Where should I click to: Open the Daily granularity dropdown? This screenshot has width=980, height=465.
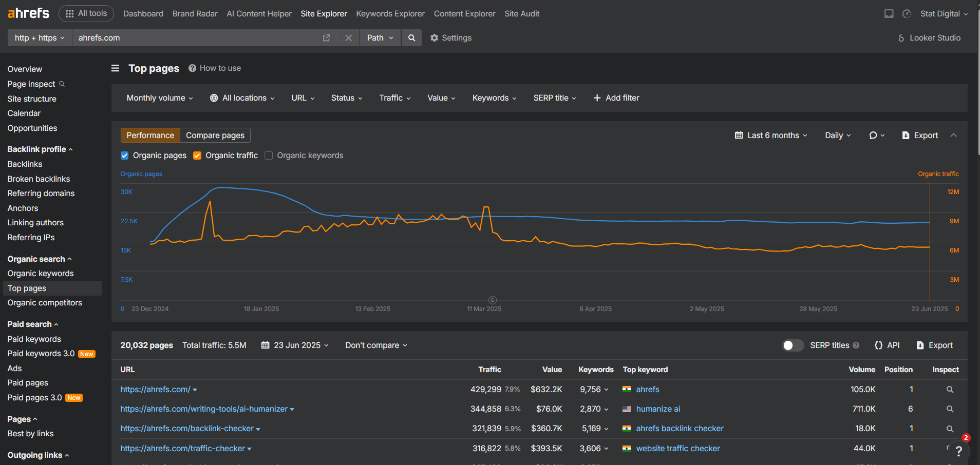tap(838, 135)
